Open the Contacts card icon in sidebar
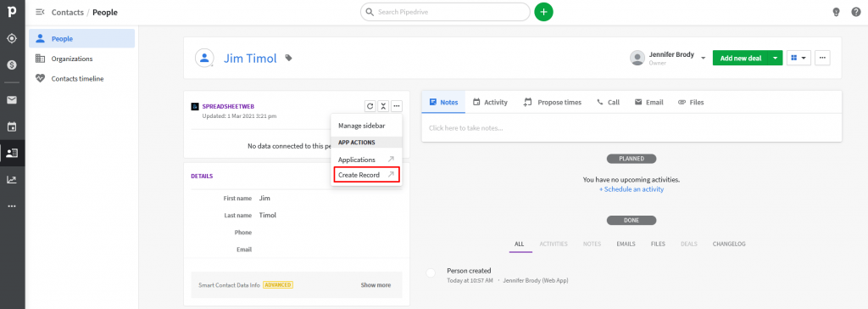 [x=12, y=153]
